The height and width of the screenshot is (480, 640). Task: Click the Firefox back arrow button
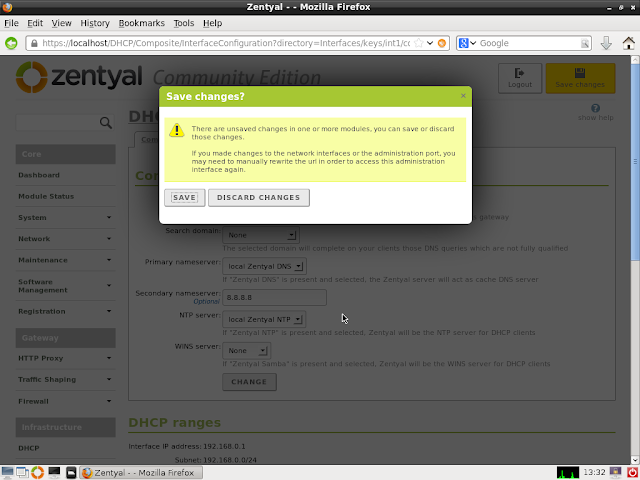pos(11,43)
